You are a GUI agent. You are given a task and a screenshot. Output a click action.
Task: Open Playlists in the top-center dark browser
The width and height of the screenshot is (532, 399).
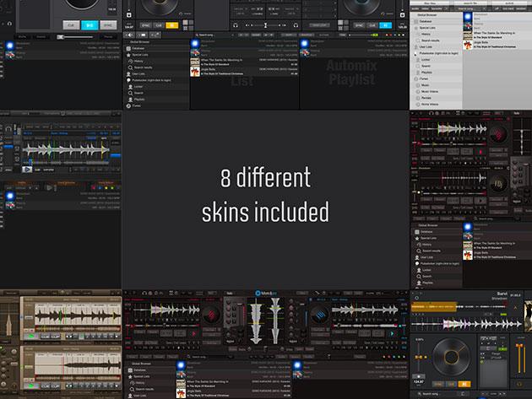(156, 100)
